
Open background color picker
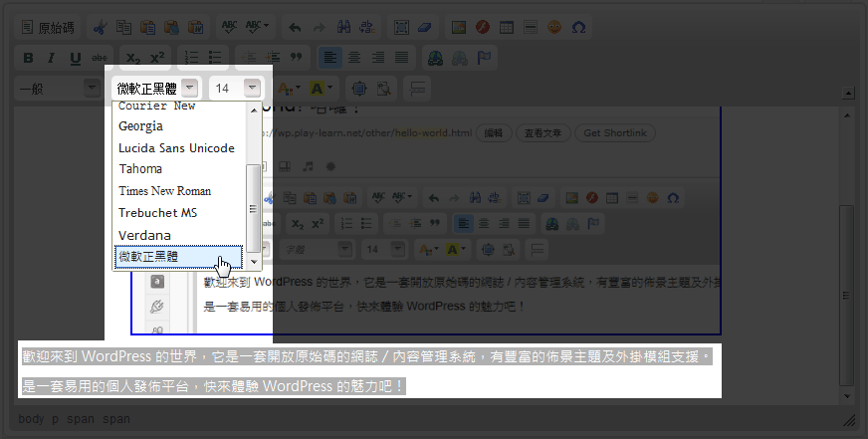321,88
